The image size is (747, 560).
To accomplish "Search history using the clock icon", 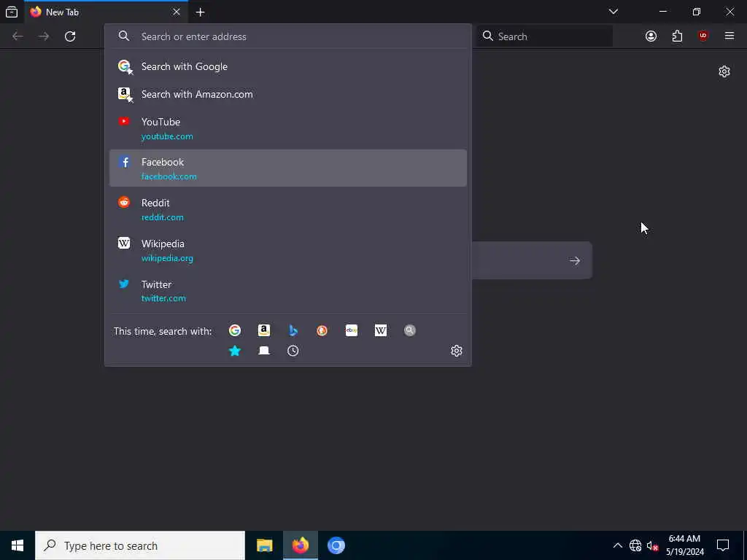I will click(x=293, y=351).
